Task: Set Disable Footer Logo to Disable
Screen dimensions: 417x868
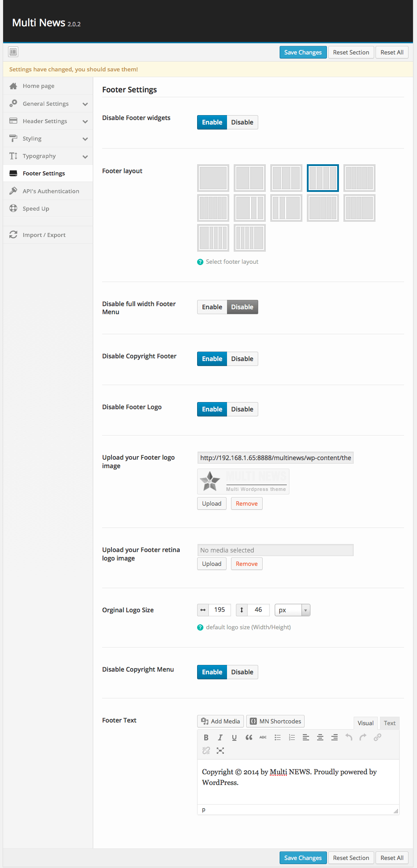Action: 242,409
